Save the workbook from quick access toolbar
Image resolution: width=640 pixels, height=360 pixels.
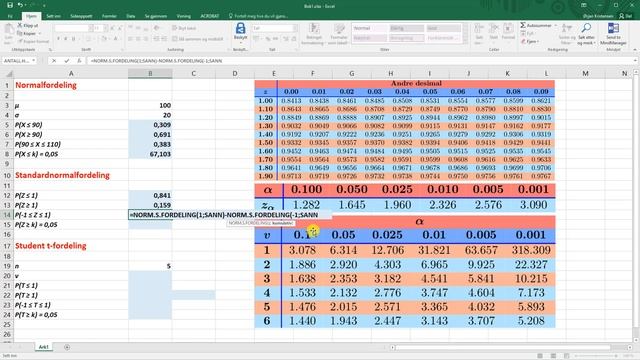pyautogui.click(x=10, y=5)
